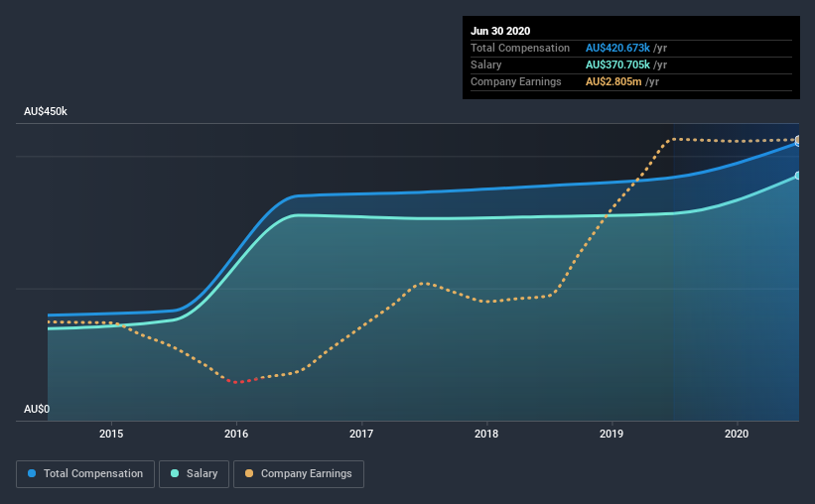
Task: Click the AU$2.805m company earnings value
Action: click(x=613, y=81)
